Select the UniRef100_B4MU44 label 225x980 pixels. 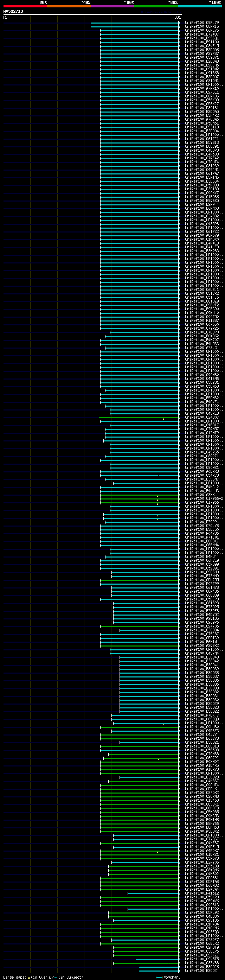[202, 556]
